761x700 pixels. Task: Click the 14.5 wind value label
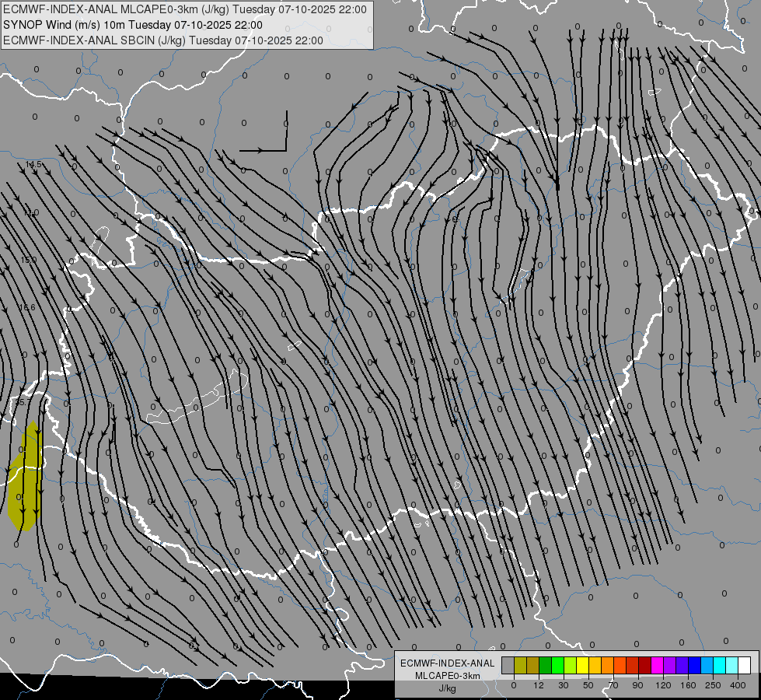33,165
